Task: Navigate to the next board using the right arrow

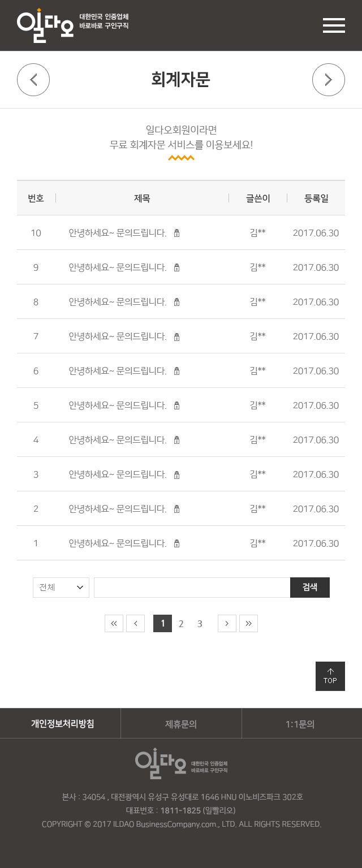Action: [x=329, y=79]
